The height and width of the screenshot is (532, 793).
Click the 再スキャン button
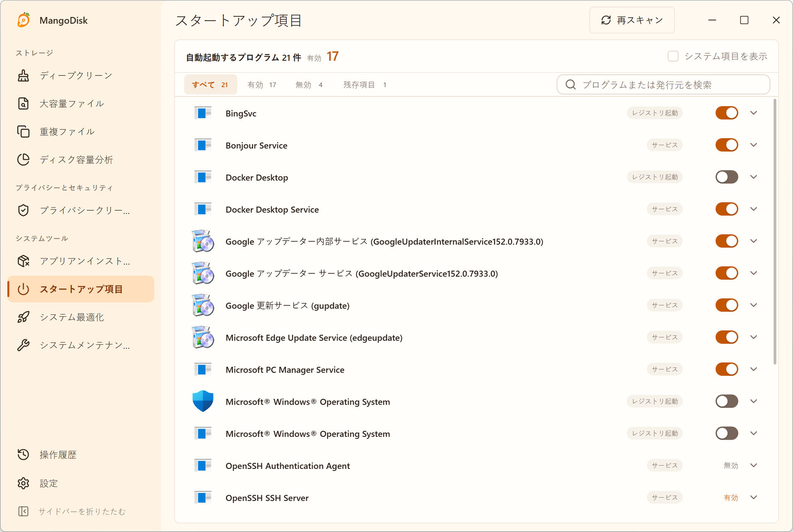[x=632, y=20]
